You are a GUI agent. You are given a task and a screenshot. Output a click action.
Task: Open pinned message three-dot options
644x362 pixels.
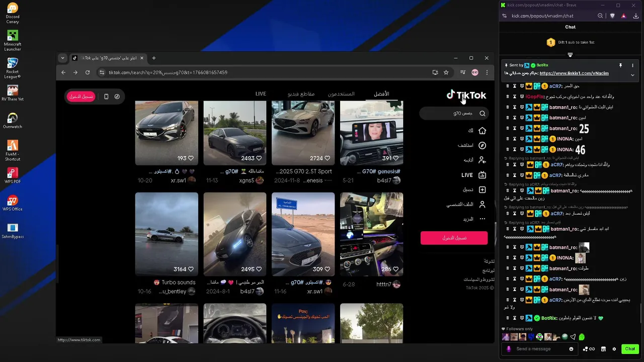[632, 65]
